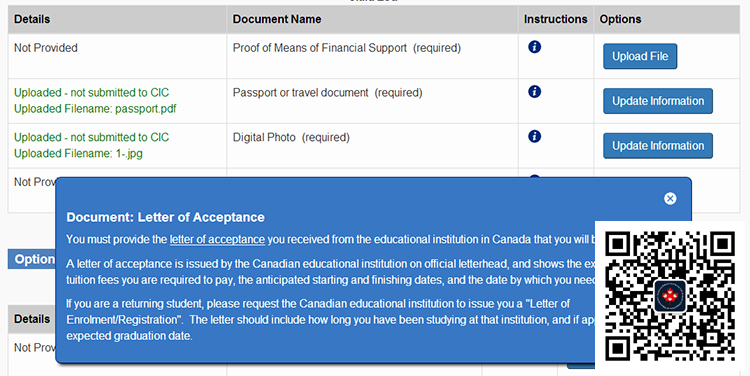Click 'Uploaded Filename: 1-.jpg' status text

78,154
